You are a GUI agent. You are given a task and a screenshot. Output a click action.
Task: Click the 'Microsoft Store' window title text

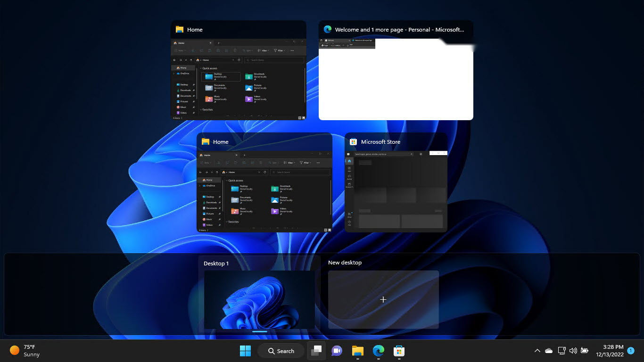coord(380,142)
